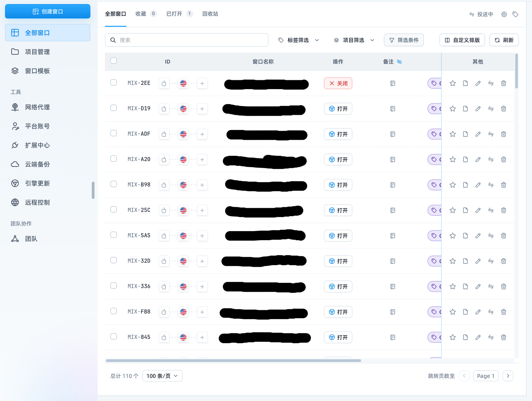Click Create Window (创建窗口) button
This screenshot has width=532, height=401.
click(x=48, y=11)
